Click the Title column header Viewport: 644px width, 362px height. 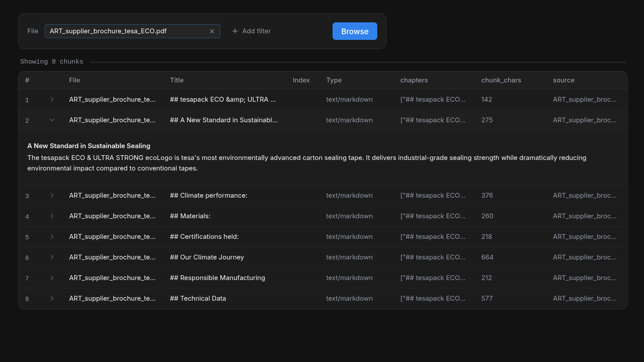[x=177, y=80]
